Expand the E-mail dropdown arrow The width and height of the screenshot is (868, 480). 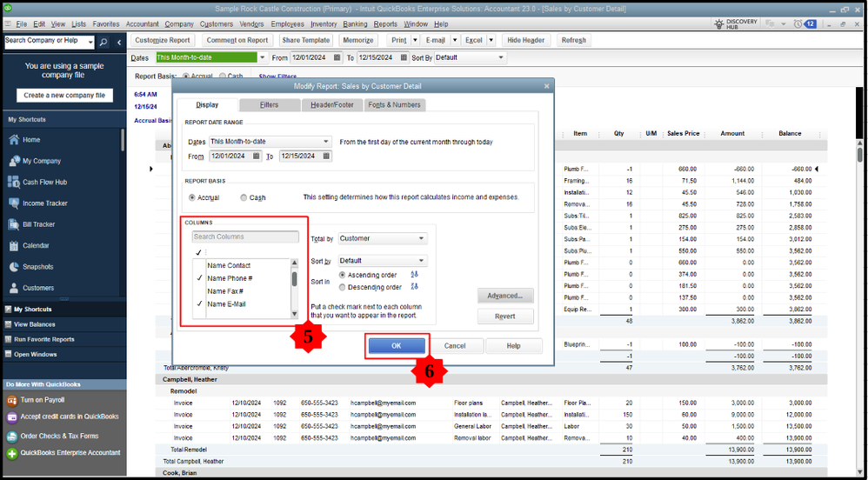click(x=455, y=40)
